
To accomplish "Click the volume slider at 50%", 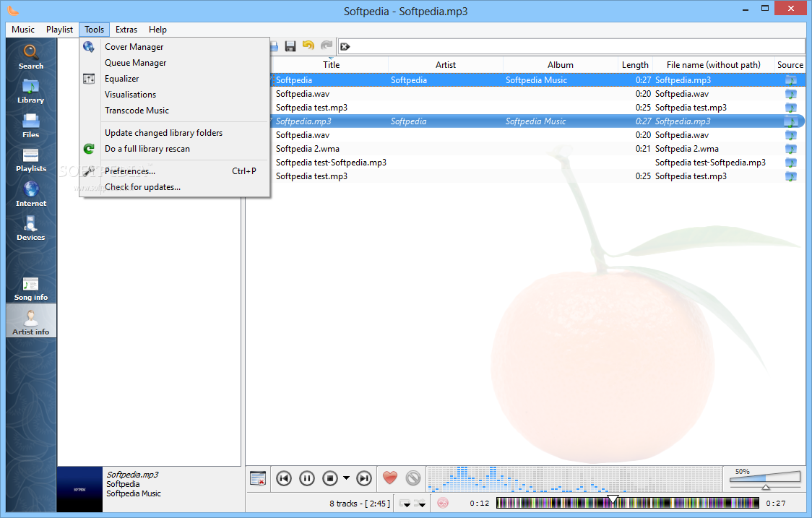I will tap(765, 479).
